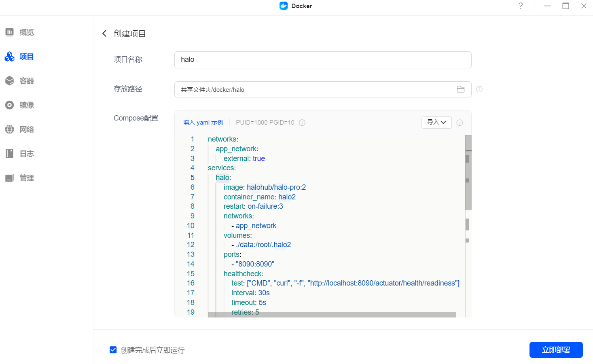This screenshot has width=593, height=364.
Task: Click the 立即部署 deploy button
Action: tap(556, 350)
